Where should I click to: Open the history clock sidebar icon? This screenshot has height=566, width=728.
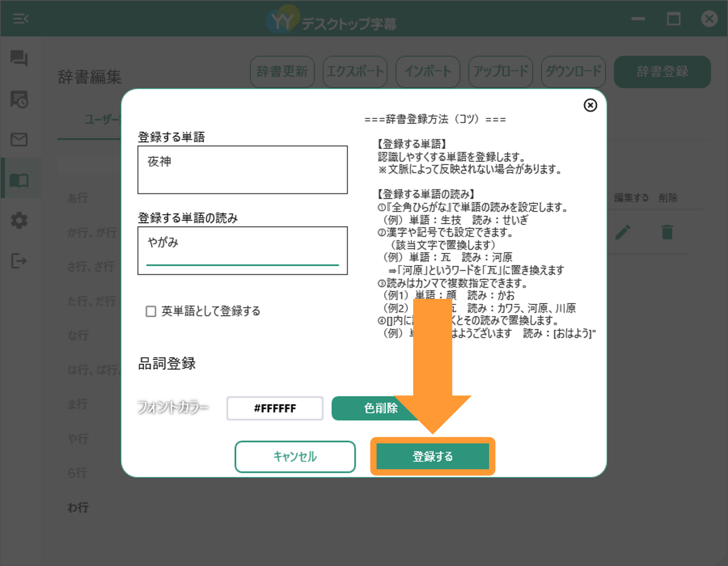pyautogui.click(x=19, y=99)
